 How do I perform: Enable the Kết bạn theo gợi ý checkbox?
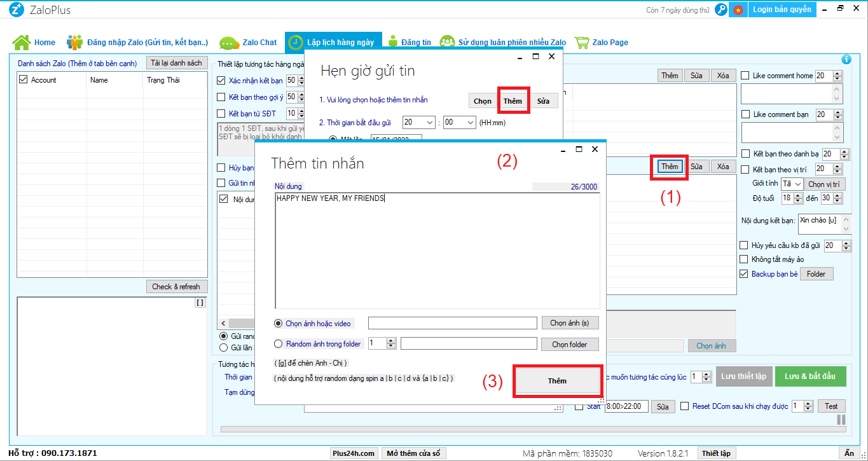coord(221,97)
